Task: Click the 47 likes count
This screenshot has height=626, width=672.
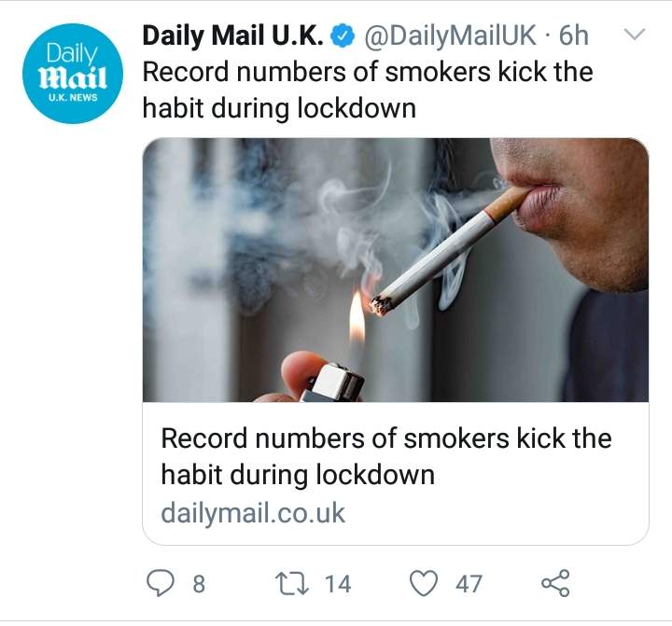Action: coord(469,584)
